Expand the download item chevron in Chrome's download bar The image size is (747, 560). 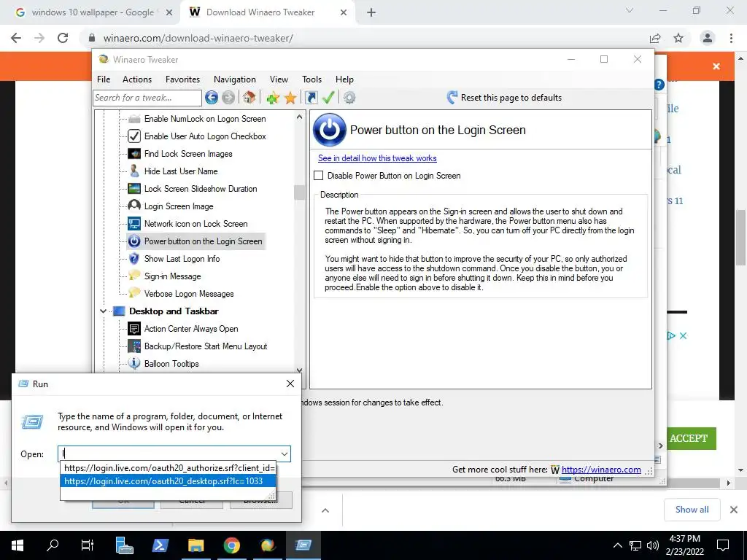(325, 510)
